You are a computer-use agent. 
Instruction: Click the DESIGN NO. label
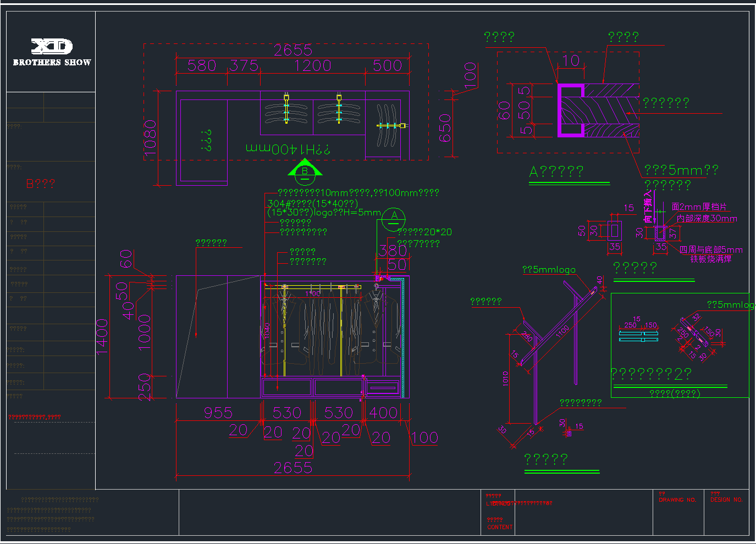pos(726,500)
